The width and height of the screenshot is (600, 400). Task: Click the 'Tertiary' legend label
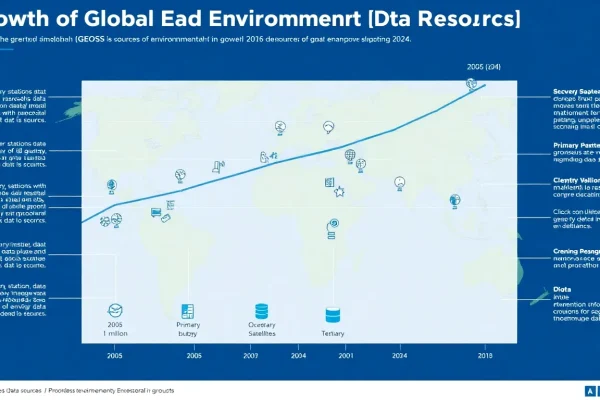[x=333, y=333]
